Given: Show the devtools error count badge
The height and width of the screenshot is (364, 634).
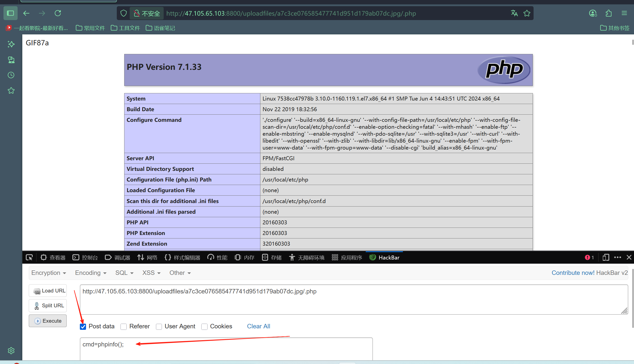Looking at the screenshot, I should click(x=589, y=258).
